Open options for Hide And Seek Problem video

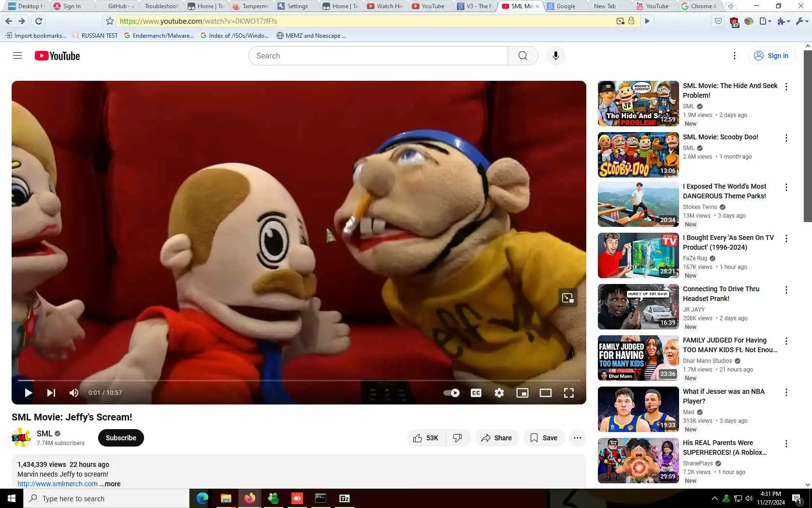pyautogui.click(x=786, y=87)
